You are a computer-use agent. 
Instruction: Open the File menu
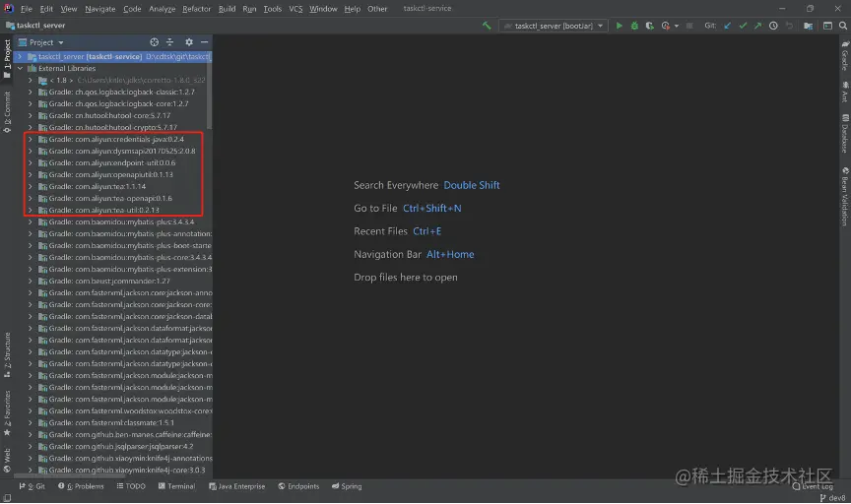pyautogui.click(x=26, y=9)
